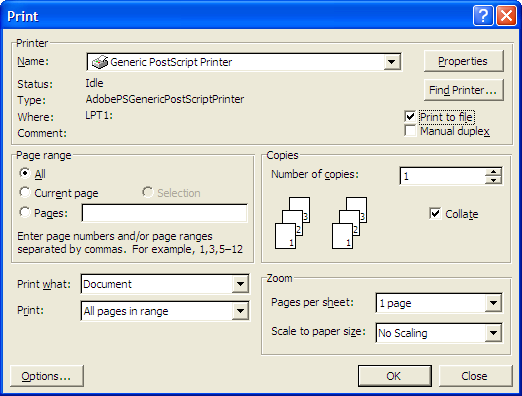Increase number of copies with up arrow
Viewport: 522px width, 396px height.
click(493, 172)
